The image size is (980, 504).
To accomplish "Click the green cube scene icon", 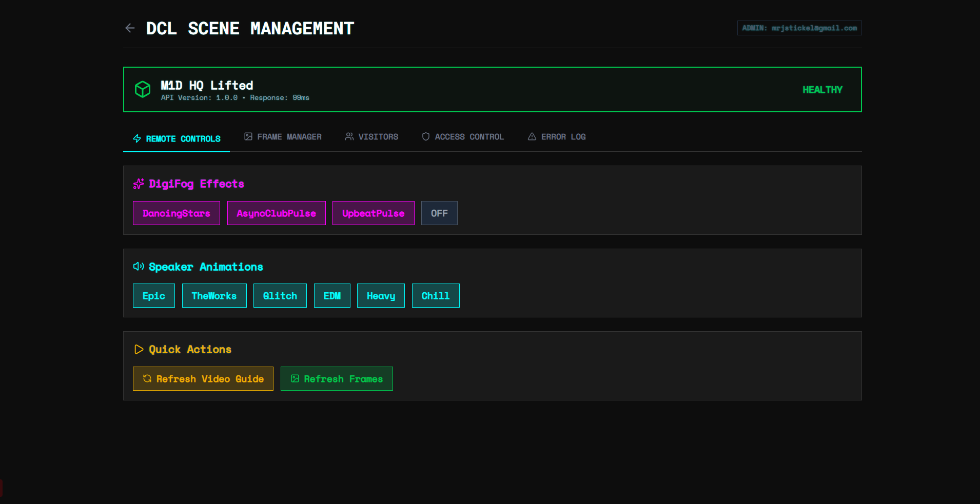I will pyautogui.click(x=143, y=89).
